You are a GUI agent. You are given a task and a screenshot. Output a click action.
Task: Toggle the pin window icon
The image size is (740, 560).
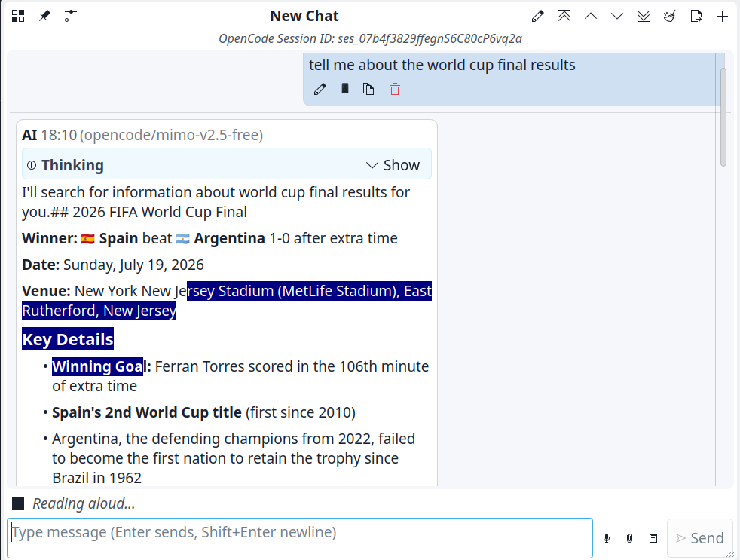[x=44, y=16]
